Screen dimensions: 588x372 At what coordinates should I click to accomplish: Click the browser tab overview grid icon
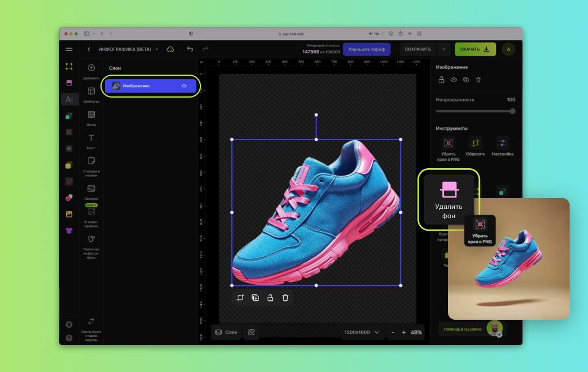tap(419, 34)
